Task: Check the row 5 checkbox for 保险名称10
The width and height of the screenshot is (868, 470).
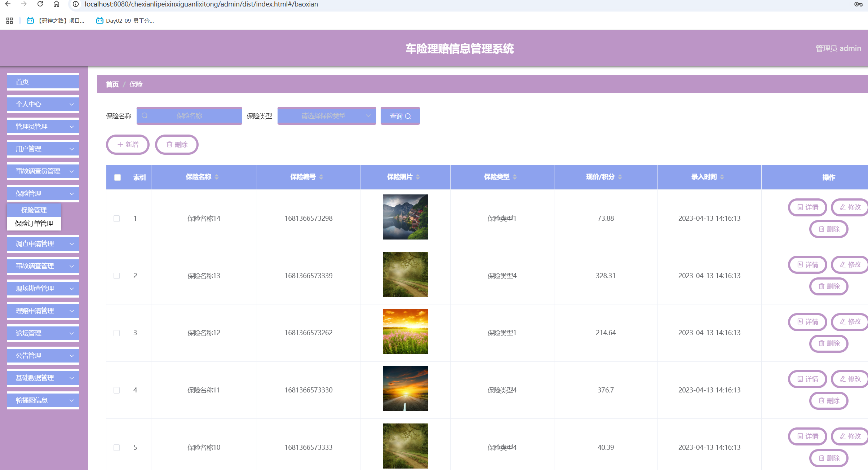Action: (x=117, y=448)
